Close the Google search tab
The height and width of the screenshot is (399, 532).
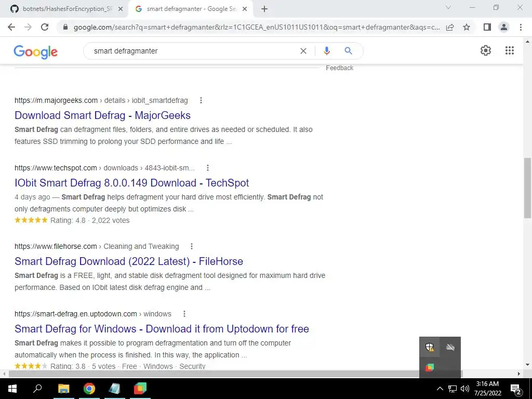(x=245, y=9)
